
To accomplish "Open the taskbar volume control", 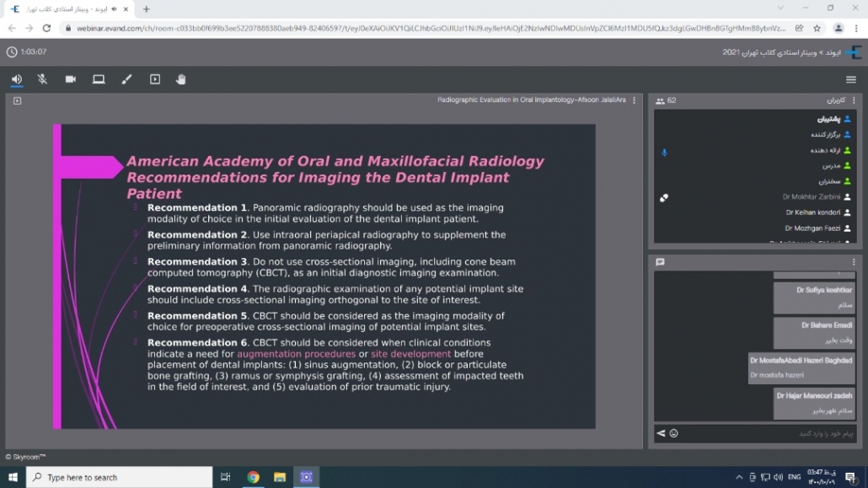I will (x=779, y=477).
